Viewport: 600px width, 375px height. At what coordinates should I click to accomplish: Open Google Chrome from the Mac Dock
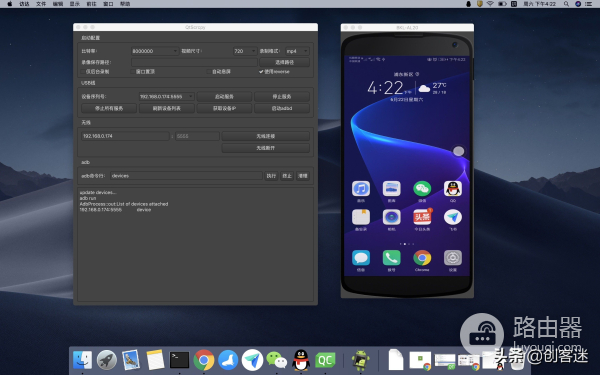click(x=204, y=360)
